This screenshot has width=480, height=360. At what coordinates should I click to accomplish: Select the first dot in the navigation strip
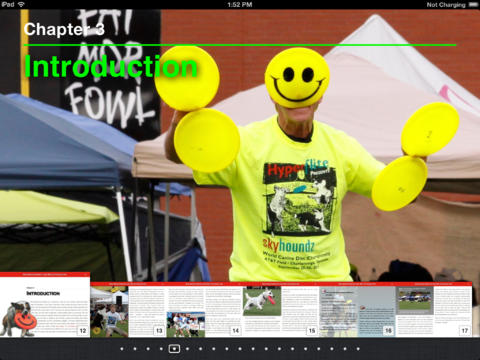tap(122, 349)
